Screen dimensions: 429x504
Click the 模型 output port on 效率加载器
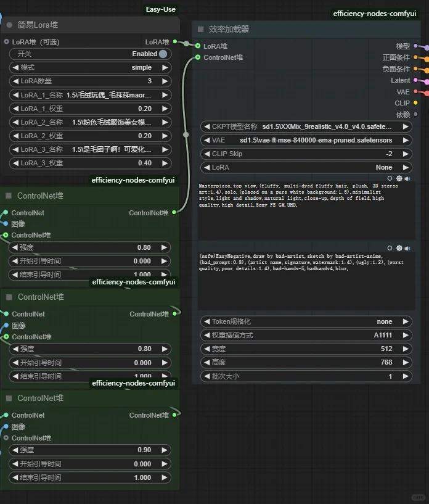415,46
